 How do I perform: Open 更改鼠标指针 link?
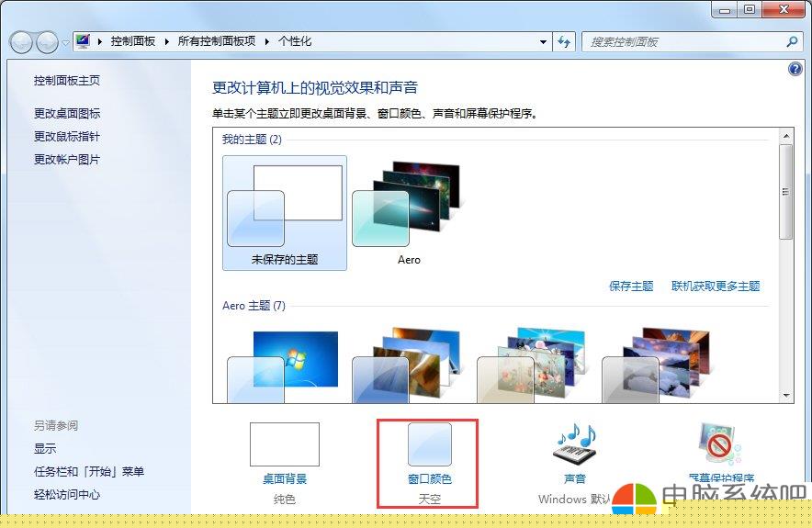[67, 137]
